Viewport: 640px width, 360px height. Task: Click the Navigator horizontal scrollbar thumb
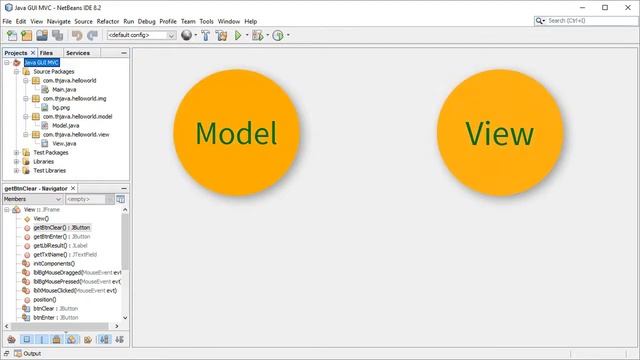coord(60,326)
